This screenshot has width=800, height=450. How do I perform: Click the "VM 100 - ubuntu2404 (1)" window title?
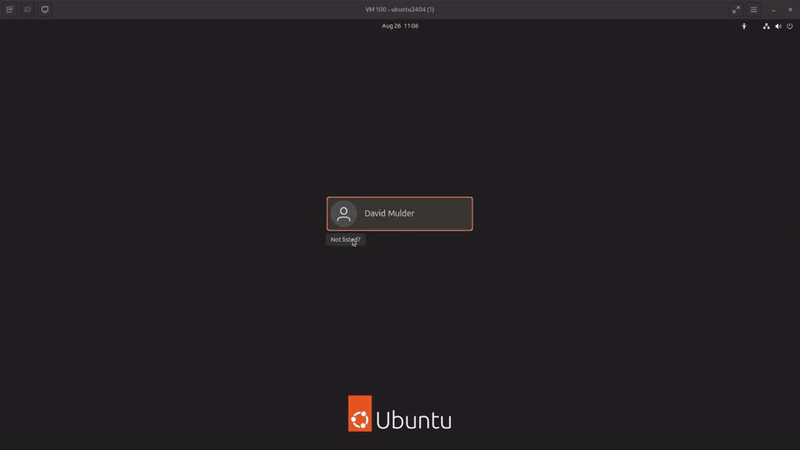[400, 9]
